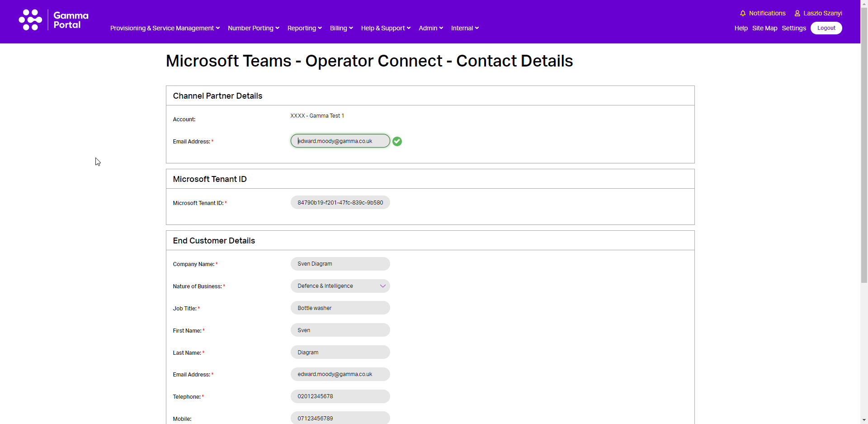This screenshot has height=424, width=868.
Task: Click the First Name field
Action: coord(340,330)
